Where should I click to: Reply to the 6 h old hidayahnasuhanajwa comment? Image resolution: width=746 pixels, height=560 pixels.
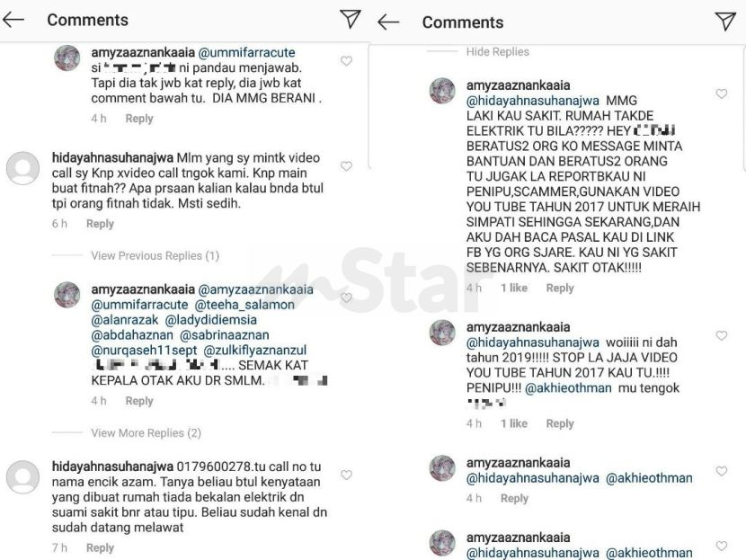(x=100, y=224)
